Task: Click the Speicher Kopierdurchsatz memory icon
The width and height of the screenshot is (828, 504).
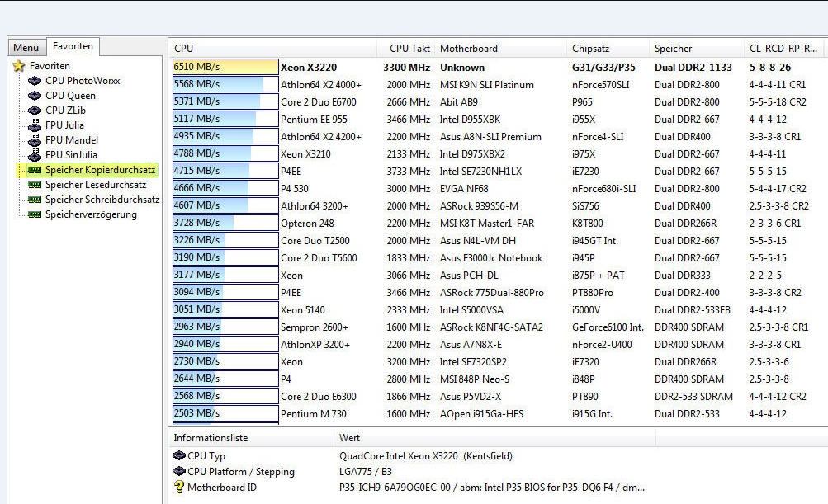Action: coord(35,170)
